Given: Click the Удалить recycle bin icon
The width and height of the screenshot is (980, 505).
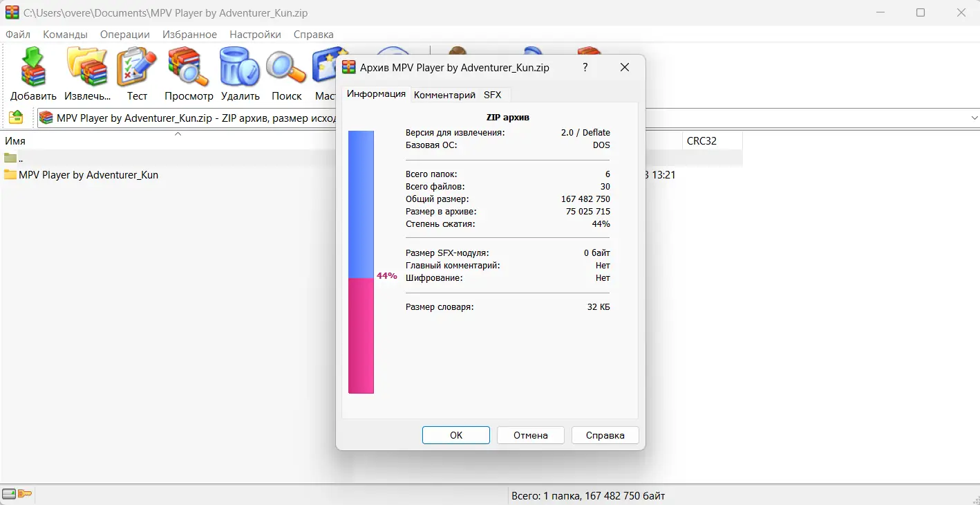Looking at the screenshot, I should click(240, 75).
